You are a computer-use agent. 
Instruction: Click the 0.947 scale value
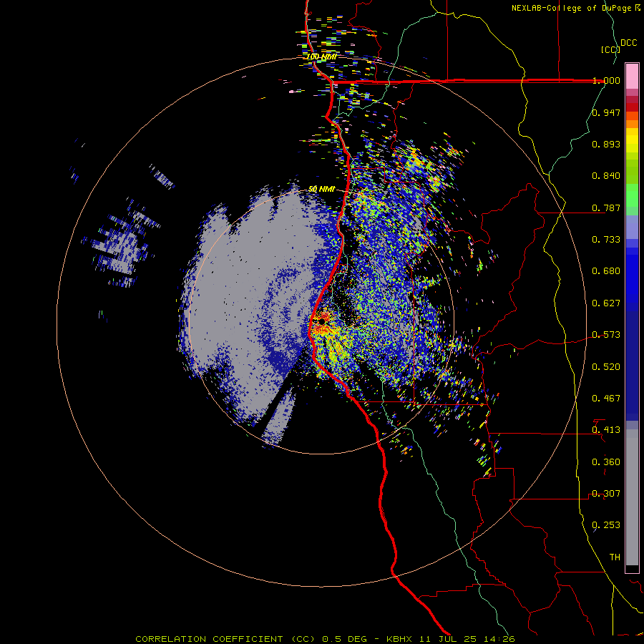pyautogui.click(x=606, y=112)
